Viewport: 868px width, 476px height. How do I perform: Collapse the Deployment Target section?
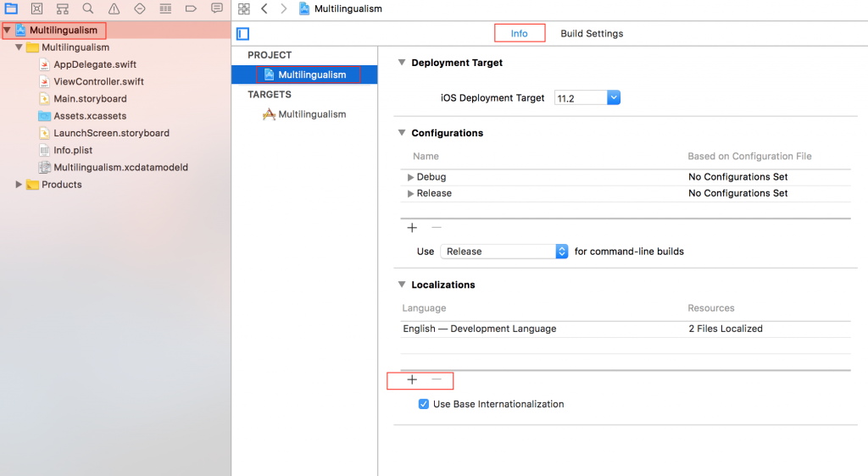[402, 63]
